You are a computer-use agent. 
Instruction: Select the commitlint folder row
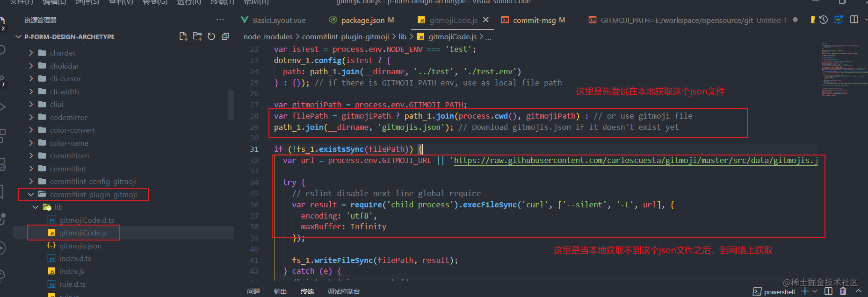[123, 169]
